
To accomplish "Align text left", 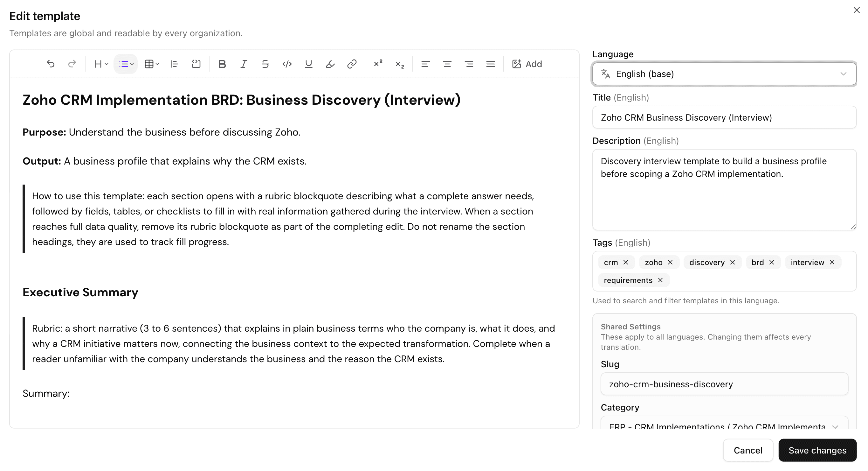I will 425,64.
